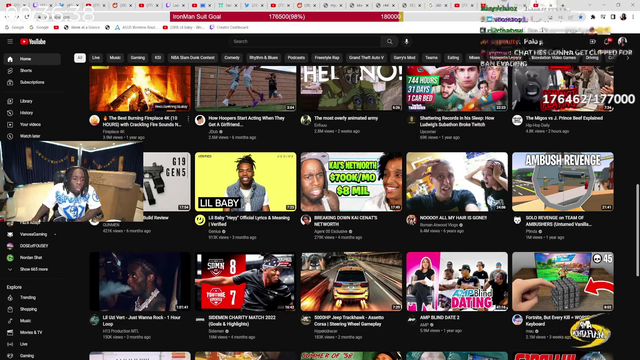This screenshot has height=360, width=640.
Task: Click the YouTube logo
Action: coord(33,42)
